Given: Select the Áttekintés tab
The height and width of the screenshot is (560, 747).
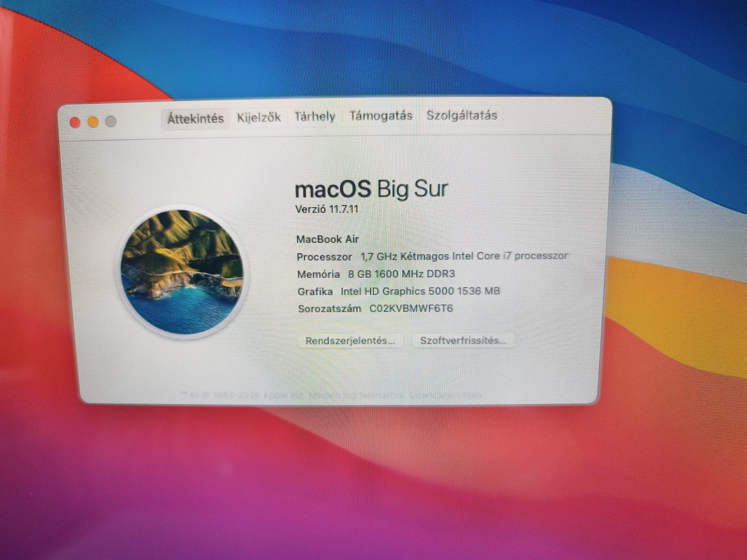Looking at the screenshot, I should (x=196, y=118).
